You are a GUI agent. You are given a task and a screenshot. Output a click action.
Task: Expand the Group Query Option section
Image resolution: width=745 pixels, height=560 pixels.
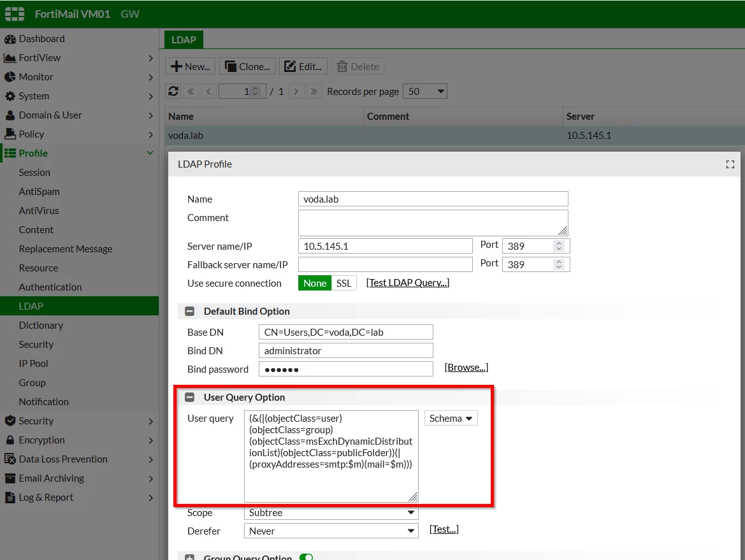point(189,557)
